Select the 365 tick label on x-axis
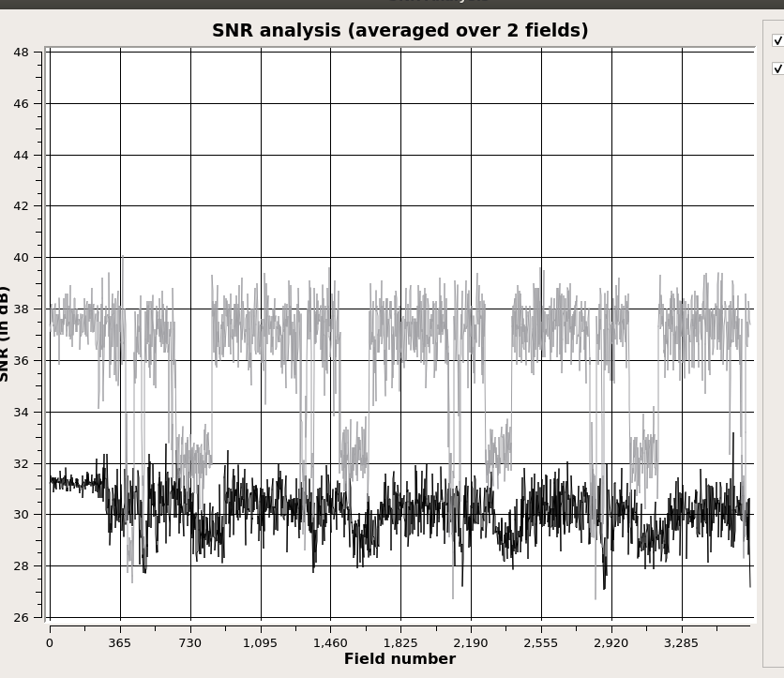The image size is (784, 678). point(119,642)
